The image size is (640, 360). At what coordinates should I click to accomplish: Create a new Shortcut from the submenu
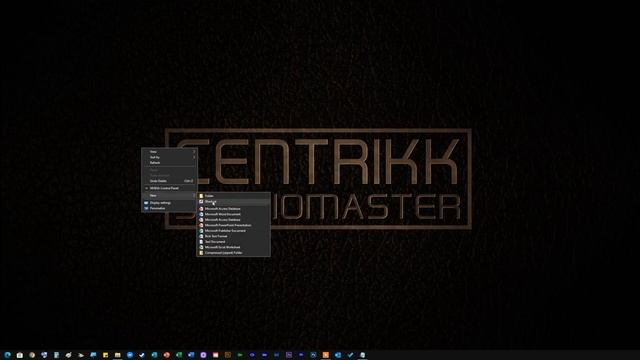pyautogui.click(x=233, y=202)
